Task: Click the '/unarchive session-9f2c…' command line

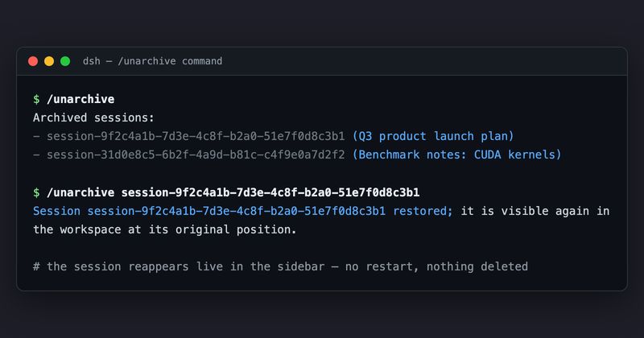Action: tap(233, 192)
